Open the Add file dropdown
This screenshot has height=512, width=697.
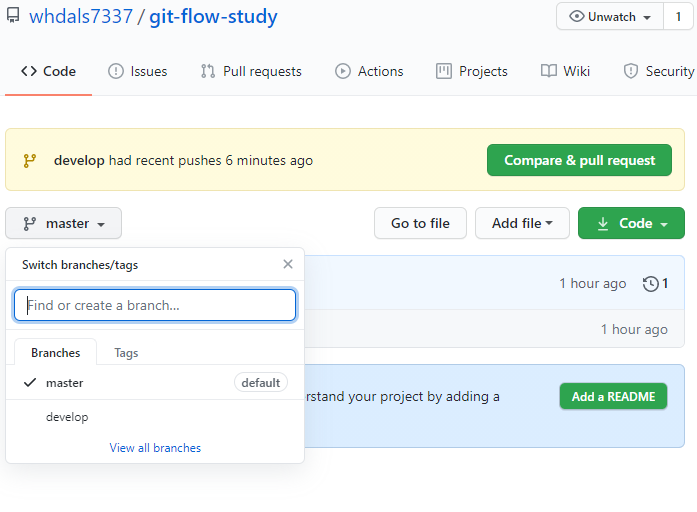click(522, 224)
